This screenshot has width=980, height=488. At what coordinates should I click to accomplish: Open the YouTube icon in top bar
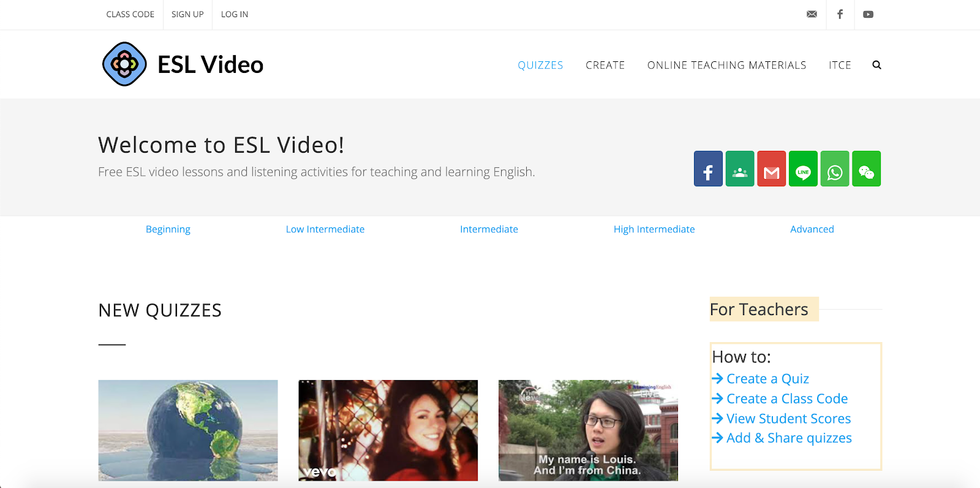(868, 14)
